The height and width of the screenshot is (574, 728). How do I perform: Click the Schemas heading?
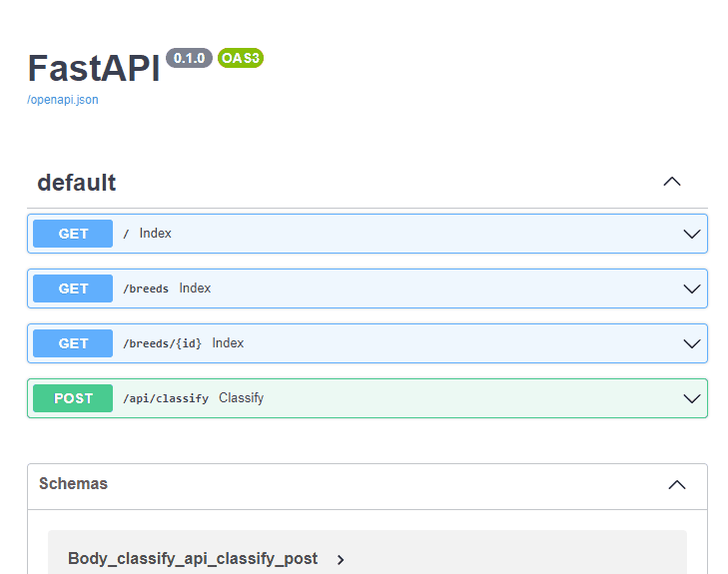73,483
